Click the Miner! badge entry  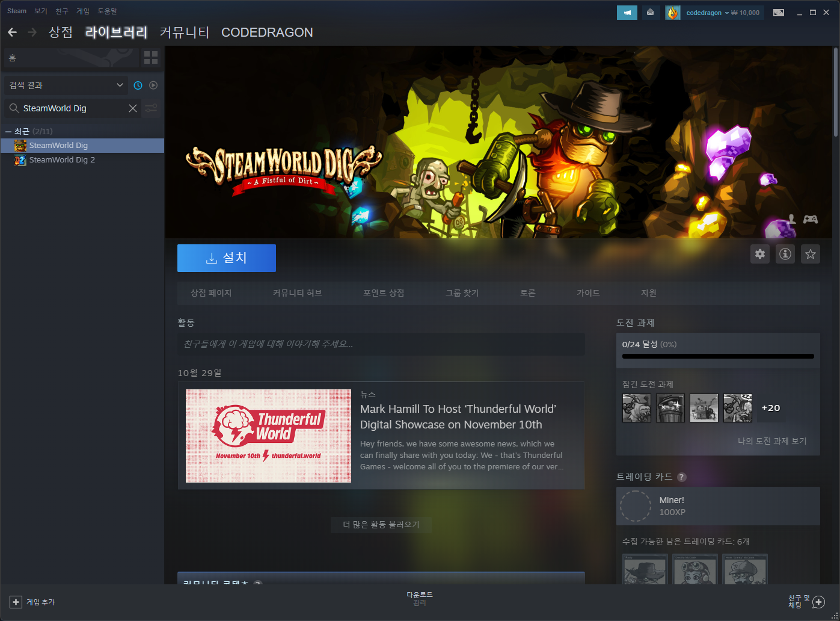[718, 506]
